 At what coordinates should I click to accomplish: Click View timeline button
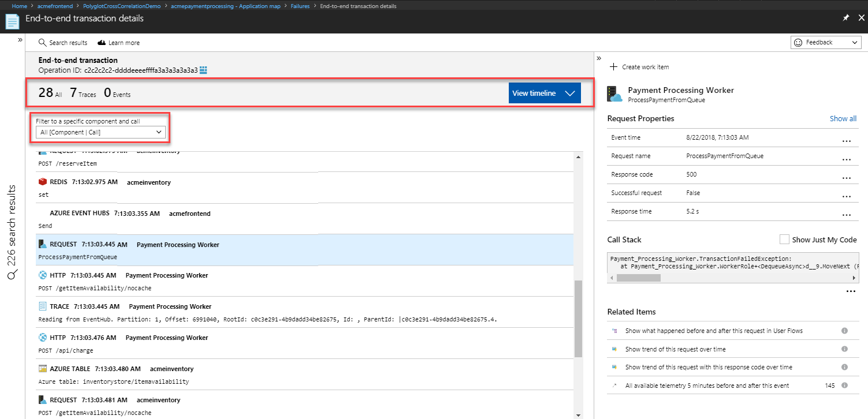coord(545,93)
